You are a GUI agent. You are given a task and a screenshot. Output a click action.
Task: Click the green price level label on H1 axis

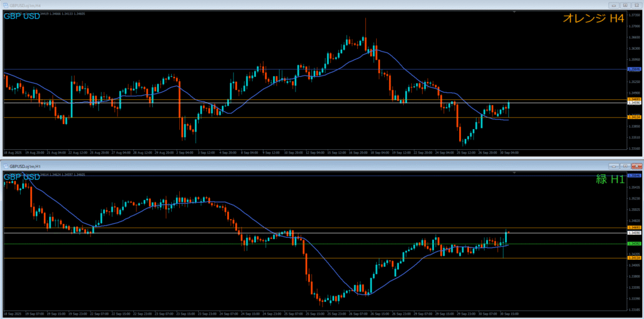point(634,243)
